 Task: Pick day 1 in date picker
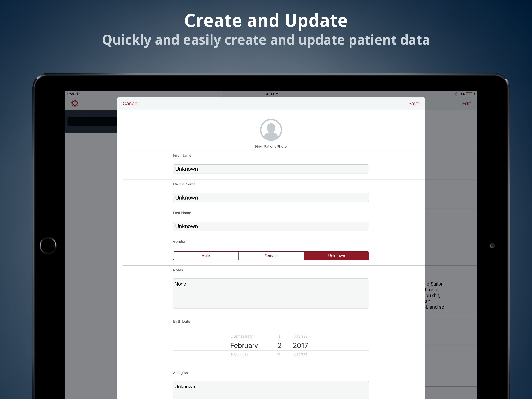[279, 336]
